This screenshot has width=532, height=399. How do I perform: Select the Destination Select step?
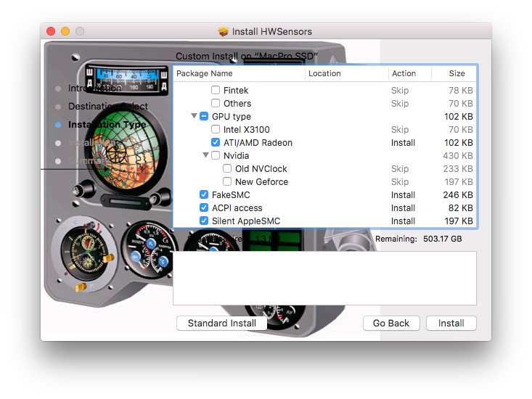108,106
